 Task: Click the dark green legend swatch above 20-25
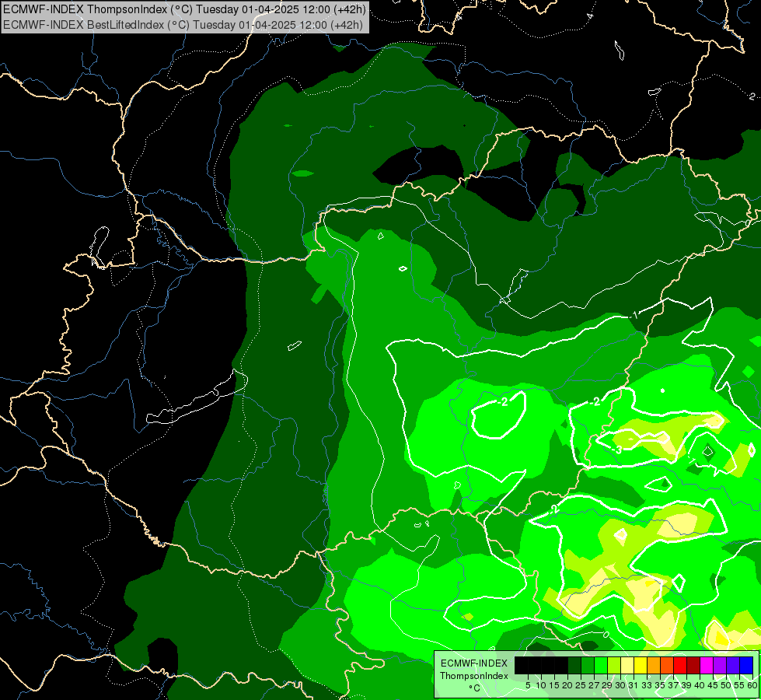click(x=574, y=665)
